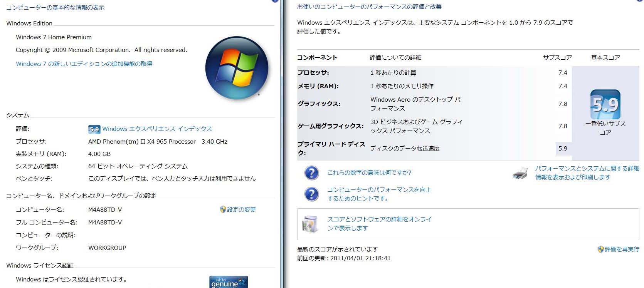
Task: Click the 3D ビジネスおよびゲーム グラフィックス パフォーマンス description
Action: click(416, 126)
